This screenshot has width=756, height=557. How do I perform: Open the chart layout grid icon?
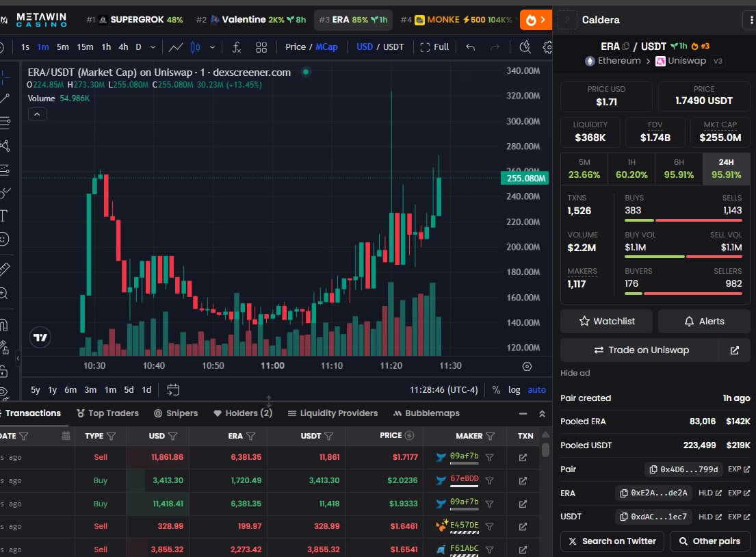click(x=261, y=47)
